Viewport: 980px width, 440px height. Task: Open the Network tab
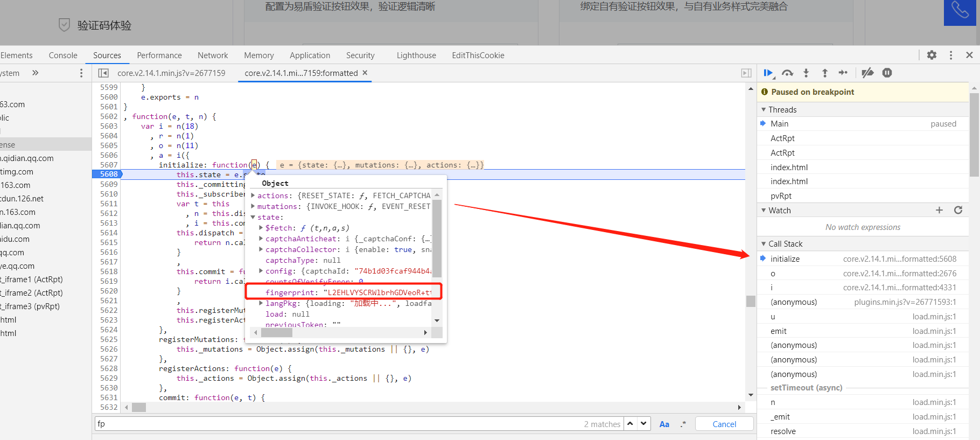[213, 55]
